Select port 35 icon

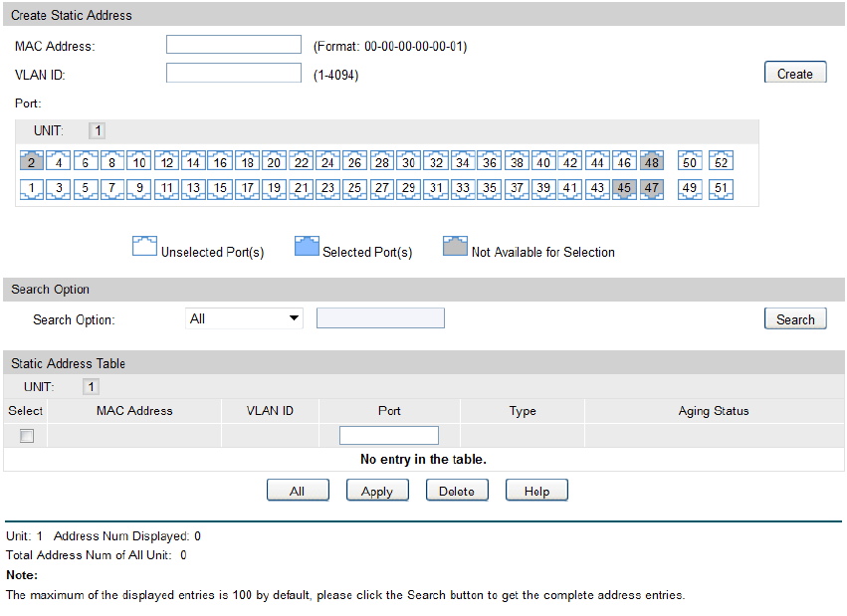[x=490, y=189]
